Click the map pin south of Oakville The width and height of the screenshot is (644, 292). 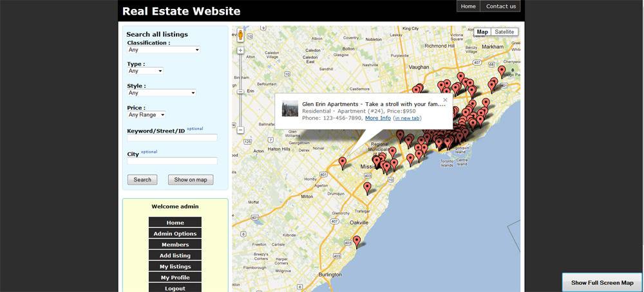click(357, 242)
